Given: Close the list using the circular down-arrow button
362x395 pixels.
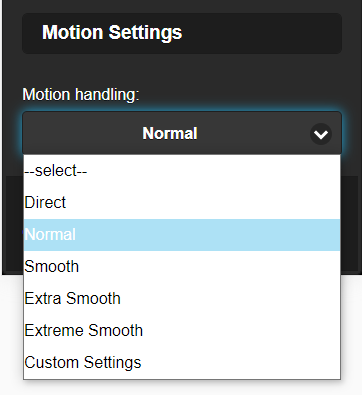Looking at the screenshot, I should (x=321, y=134).
